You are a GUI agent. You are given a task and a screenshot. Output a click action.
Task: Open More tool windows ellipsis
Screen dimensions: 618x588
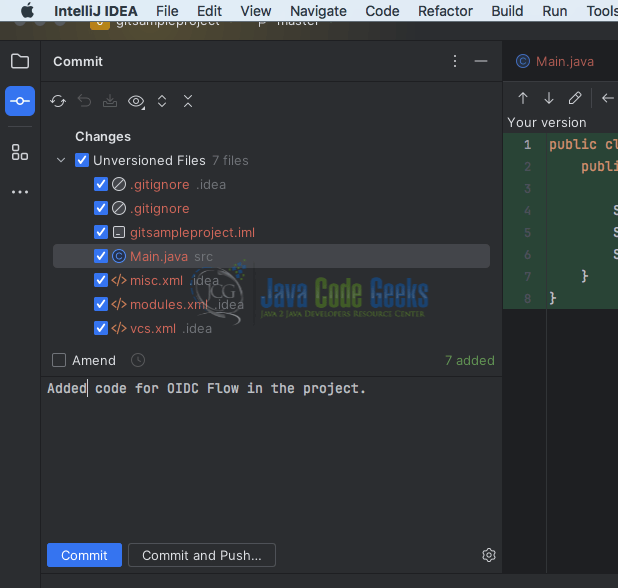pyautogui.click(x=20, y=192)
